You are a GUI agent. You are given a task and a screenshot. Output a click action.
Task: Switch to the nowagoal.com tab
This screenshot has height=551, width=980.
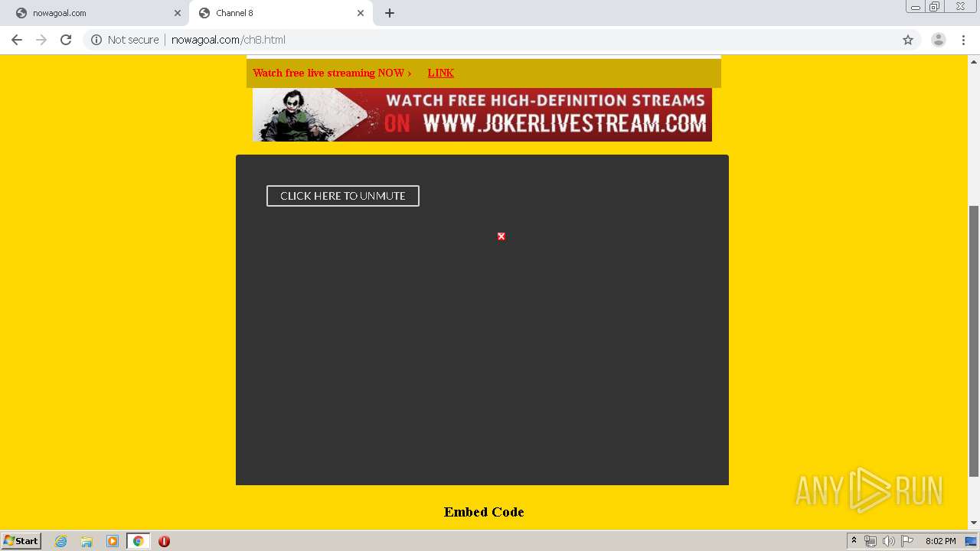96,13
